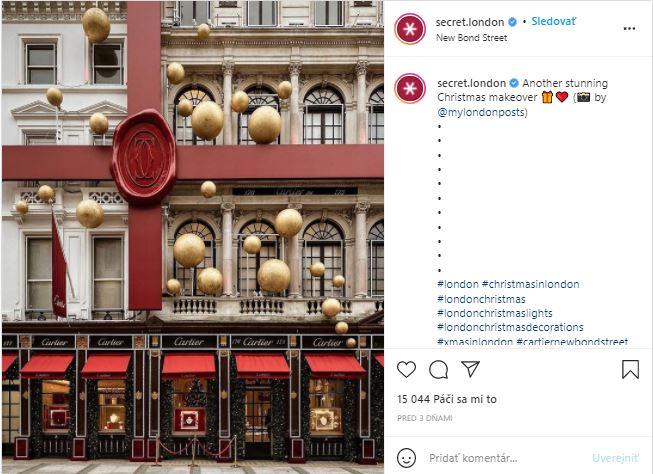Open emoji picker smiley icon

(x=406, y=458)
